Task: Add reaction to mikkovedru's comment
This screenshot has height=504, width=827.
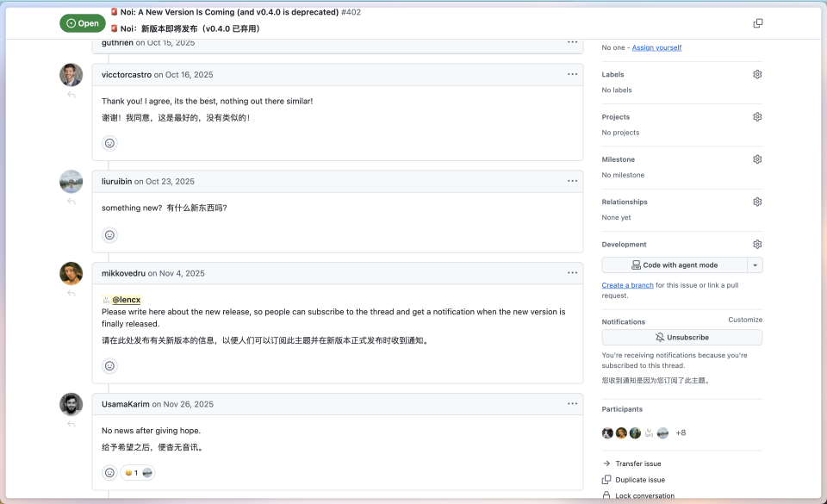Action: [x=109, y=366]
